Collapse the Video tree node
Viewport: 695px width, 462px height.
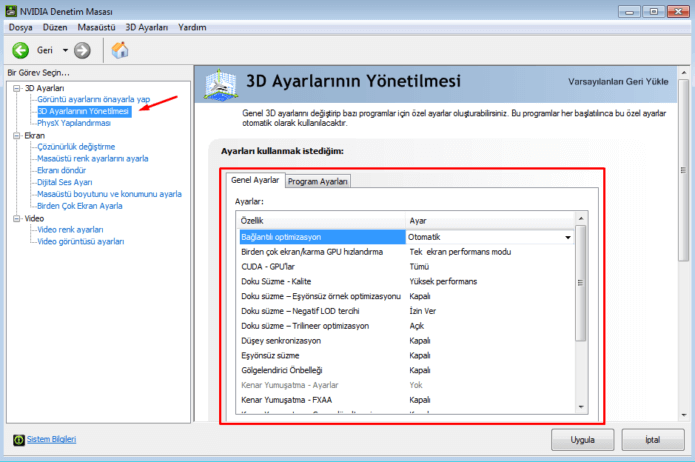click(17, 219)
